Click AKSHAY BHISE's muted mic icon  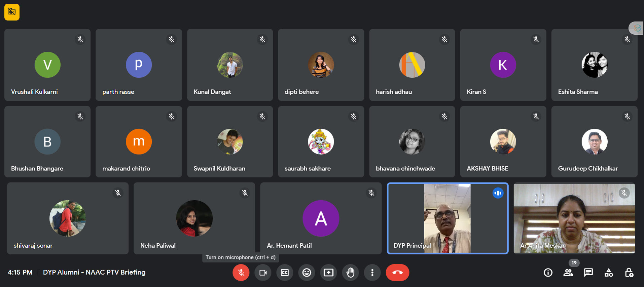tap(536, 116)
